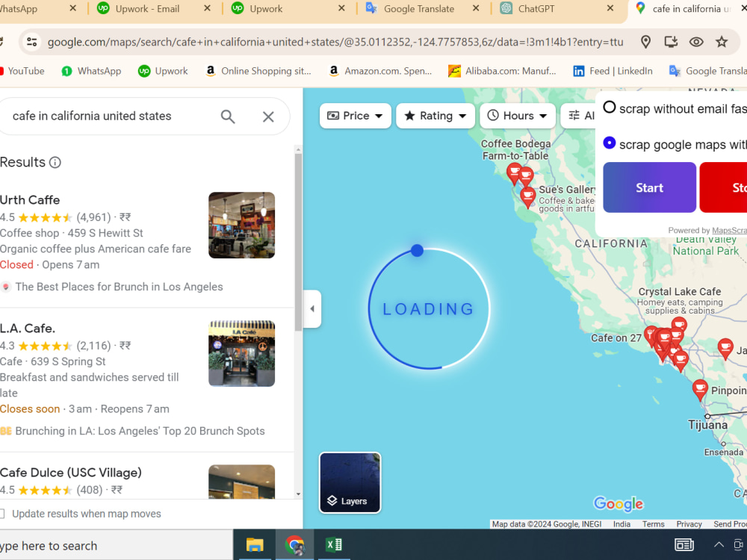Click the Sue's Gallery map pin
This screenshot has width=747, height=560.
[x=528, y=198]
